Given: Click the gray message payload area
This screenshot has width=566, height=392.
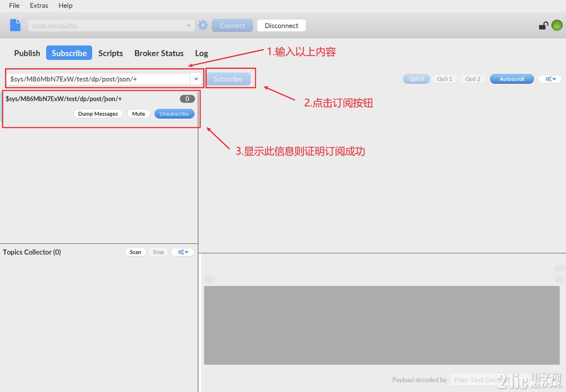Looking at the screenshot, I should pos(382,325).
